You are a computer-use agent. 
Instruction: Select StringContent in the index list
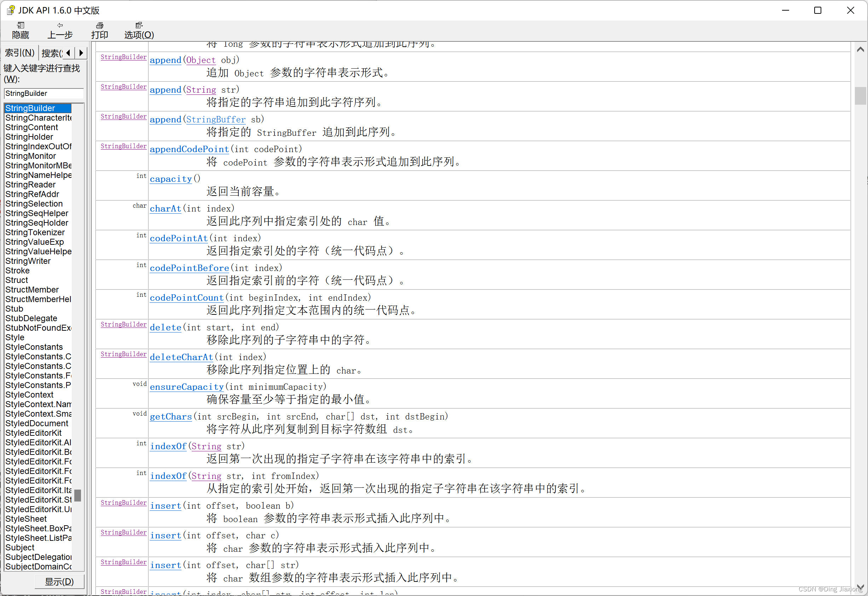point(32,127)
